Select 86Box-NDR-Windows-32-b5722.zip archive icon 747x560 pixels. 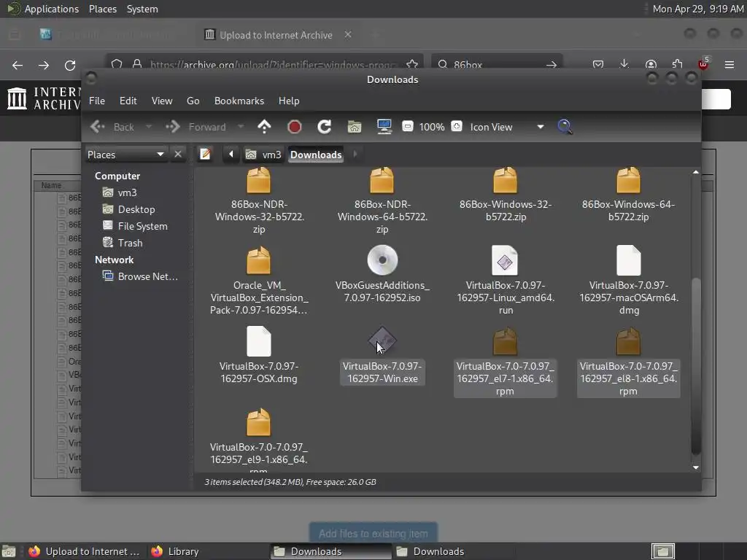pos(259,182)
